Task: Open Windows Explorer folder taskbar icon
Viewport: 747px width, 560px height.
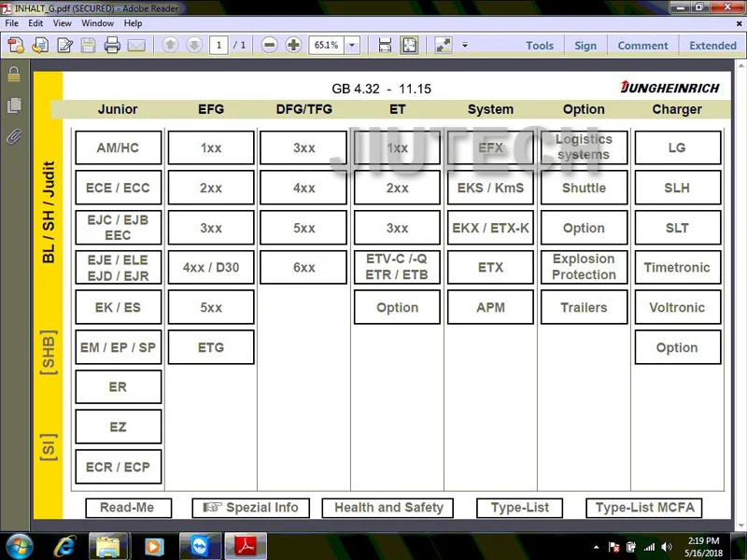Action: coord(108,546)
